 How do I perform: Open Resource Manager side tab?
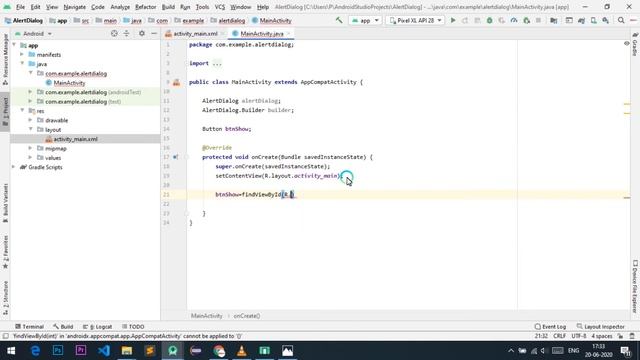point(5,59)
